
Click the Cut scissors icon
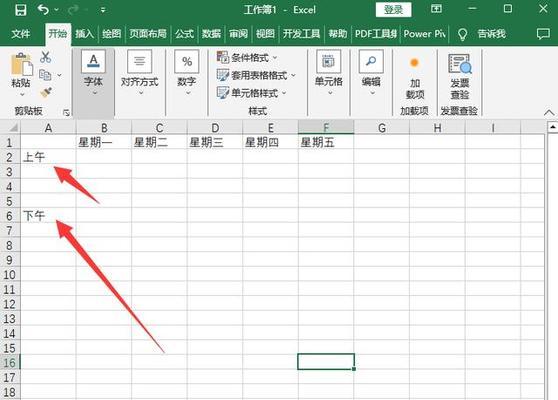pos(46,57)
